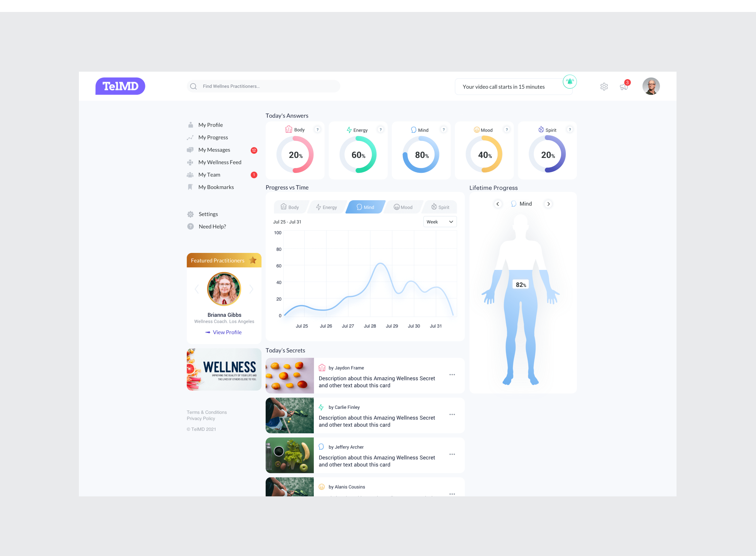Open My Messages in the sidebar

214,150
